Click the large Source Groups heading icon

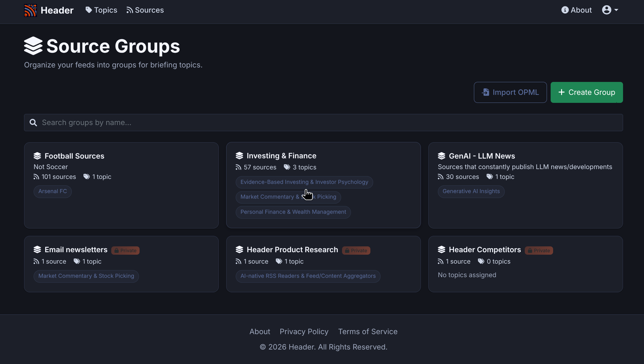click(x=33, y=46)
